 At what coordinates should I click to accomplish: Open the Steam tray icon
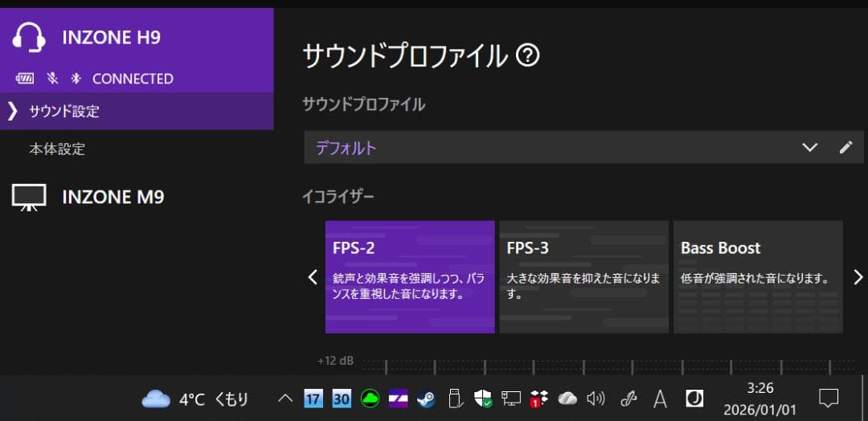[x=426, y=399]
